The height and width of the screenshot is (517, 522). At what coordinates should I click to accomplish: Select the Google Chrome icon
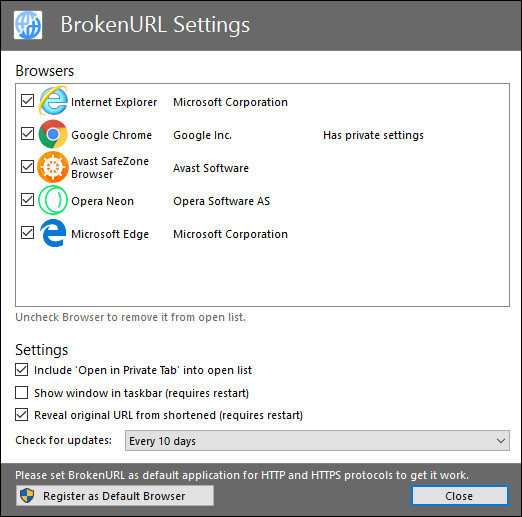point(53,134)
